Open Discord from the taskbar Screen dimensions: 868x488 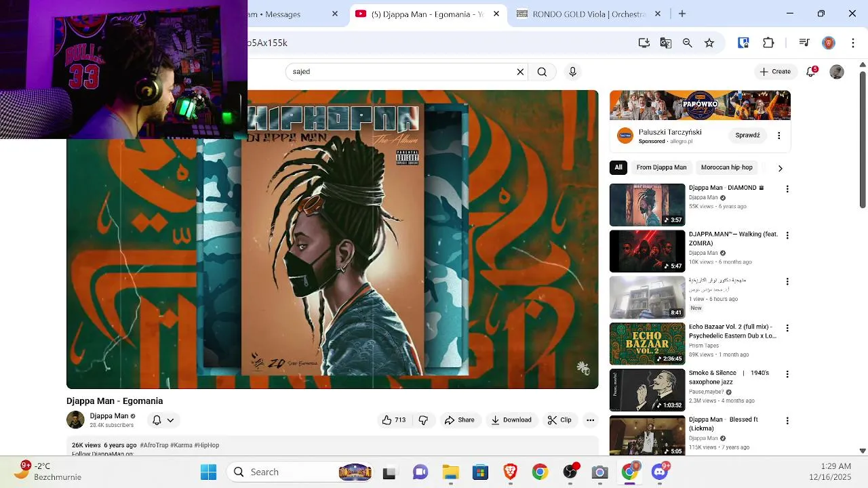(660, 472)
